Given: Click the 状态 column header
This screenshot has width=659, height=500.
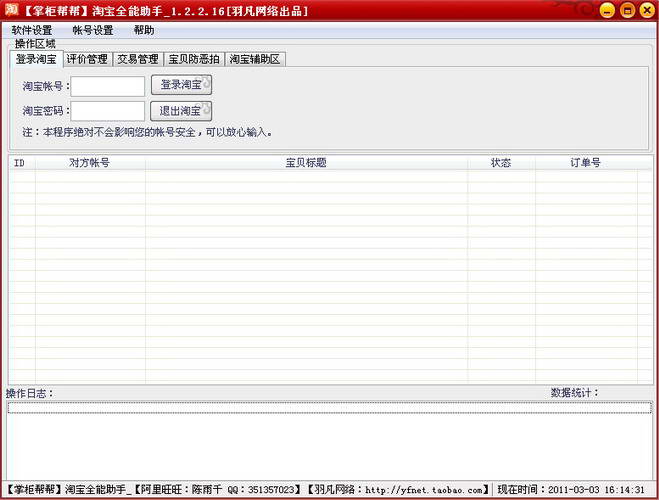Looking at the screenshot, I should point(500,162).
